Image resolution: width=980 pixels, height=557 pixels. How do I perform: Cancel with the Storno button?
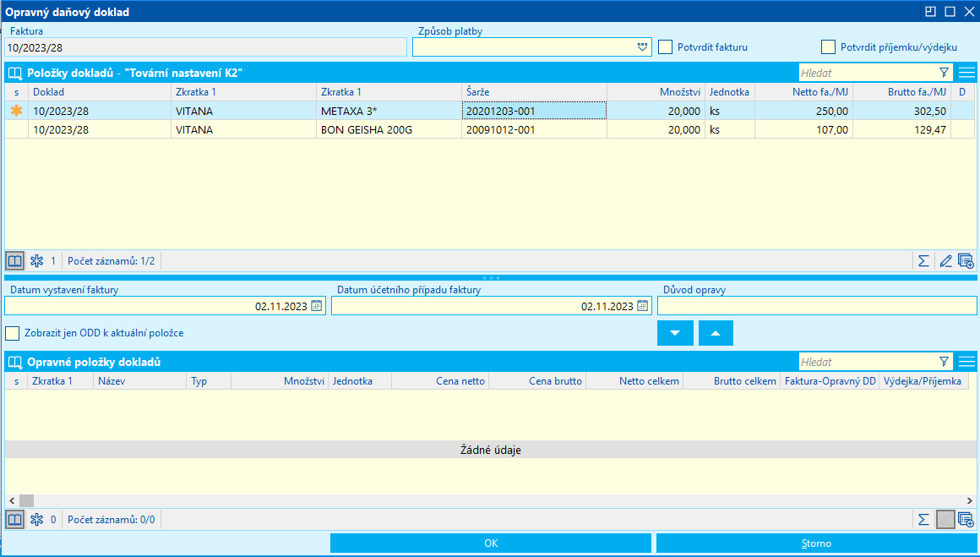click(x=816, y=543)
